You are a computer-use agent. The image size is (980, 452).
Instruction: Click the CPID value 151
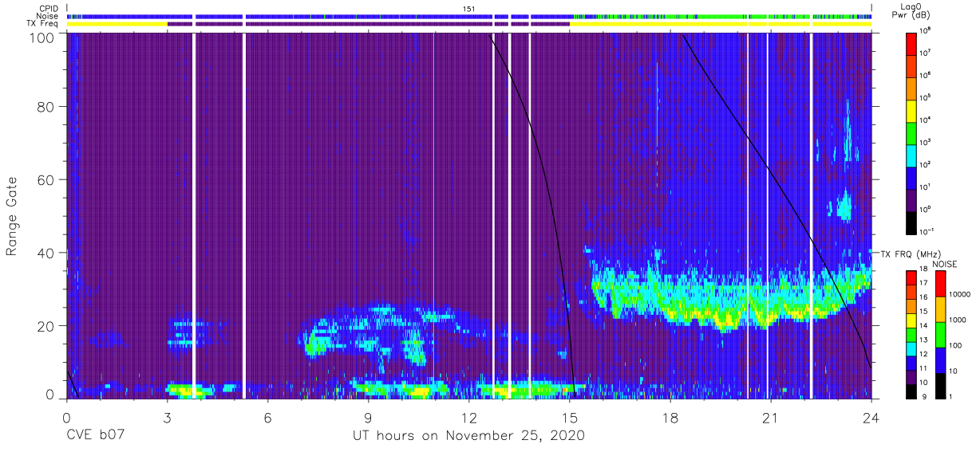[469, 8]
